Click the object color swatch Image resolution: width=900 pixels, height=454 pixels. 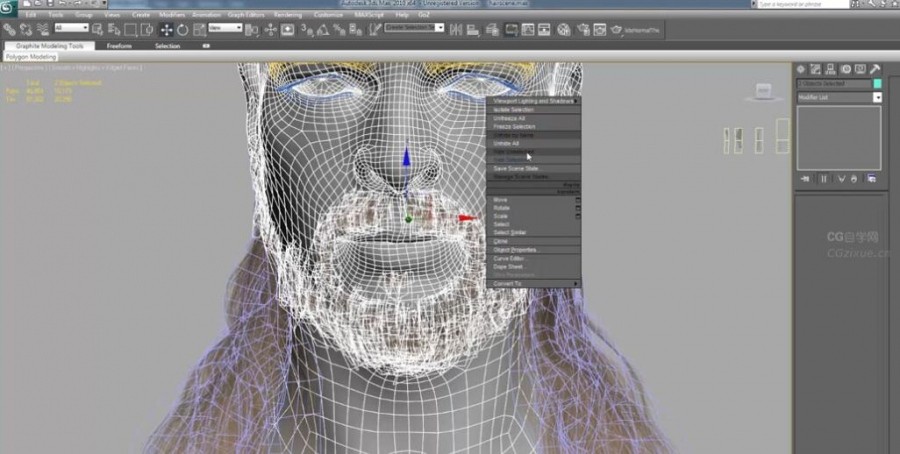point(878,83)
